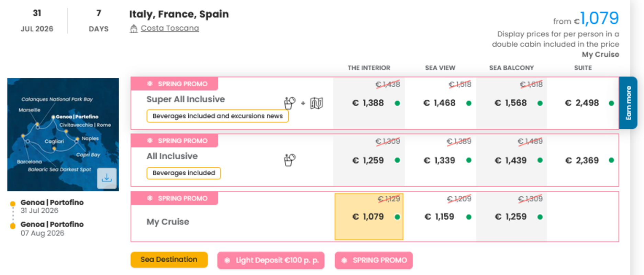Screen dimensions: 644x275
Task: Click the excursions map icon
Action: point(316,103)
